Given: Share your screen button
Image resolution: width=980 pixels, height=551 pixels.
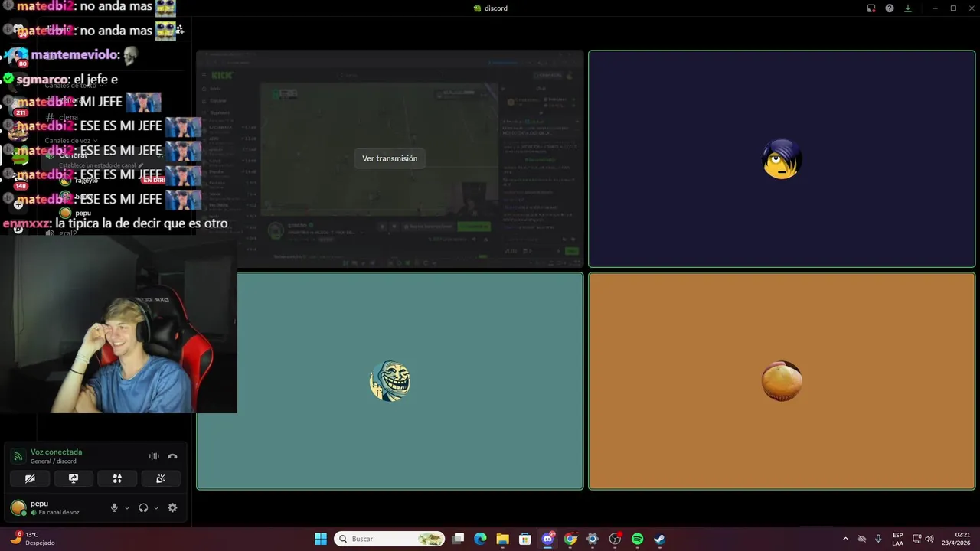Looking at the screenshot, I should [73, 478].
